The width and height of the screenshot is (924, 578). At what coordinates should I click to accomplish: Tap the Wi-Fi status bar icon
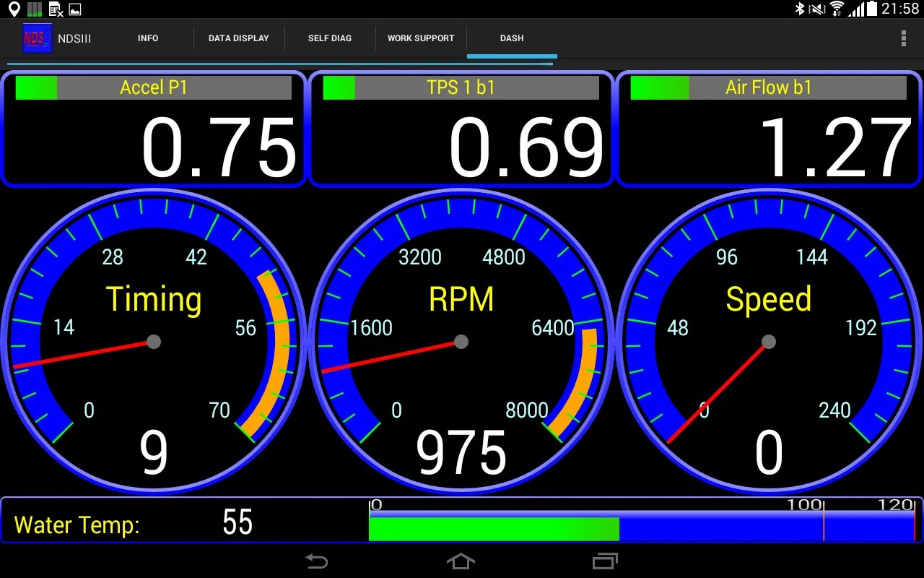point(837,9)
